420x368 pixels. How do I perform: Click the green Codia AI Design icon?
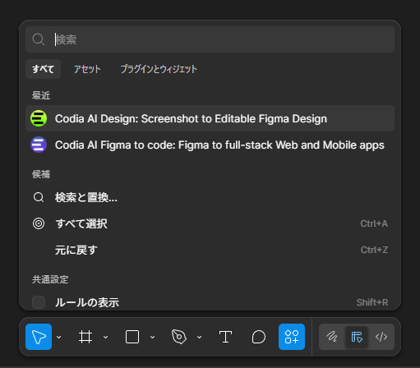click(x=39, y=119)
